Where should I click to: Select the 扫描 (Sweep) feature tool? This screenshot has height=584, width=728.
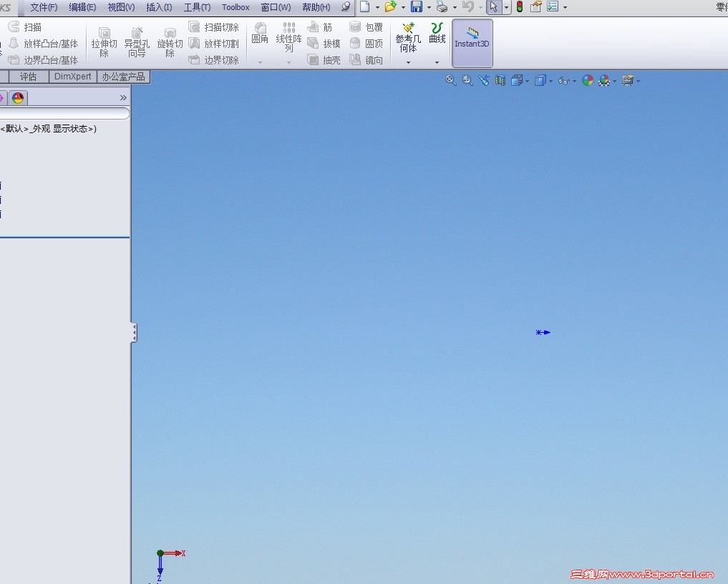point(26,27)
